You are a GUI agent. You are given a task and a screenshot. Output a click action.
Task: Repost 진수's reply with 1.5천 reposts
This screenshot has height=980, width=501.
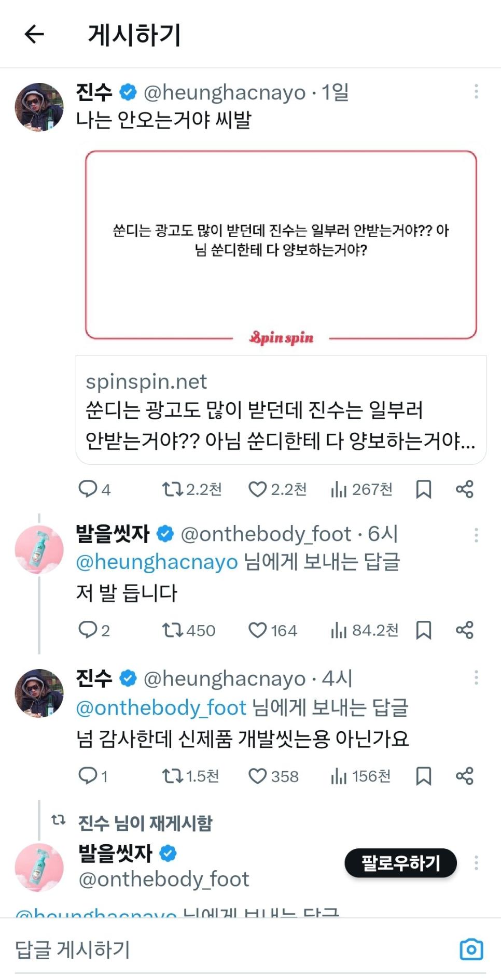tap(172, 776)
